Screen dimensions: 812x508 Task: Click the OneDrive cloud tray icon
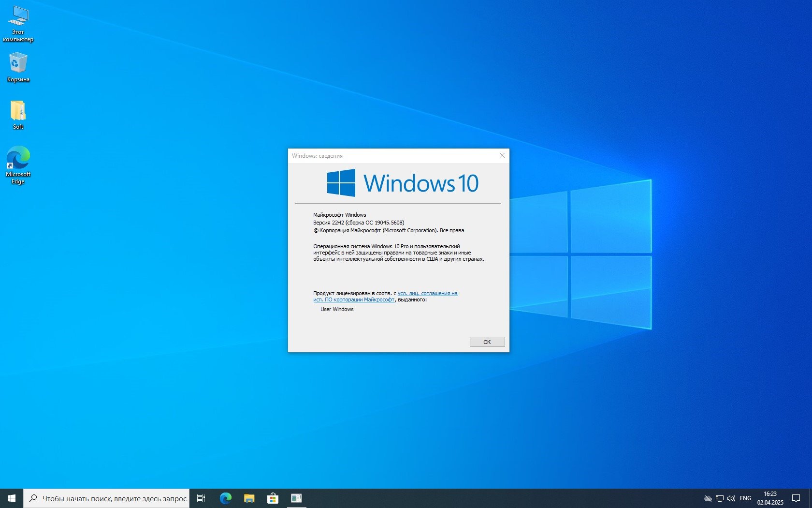(708, 498)
